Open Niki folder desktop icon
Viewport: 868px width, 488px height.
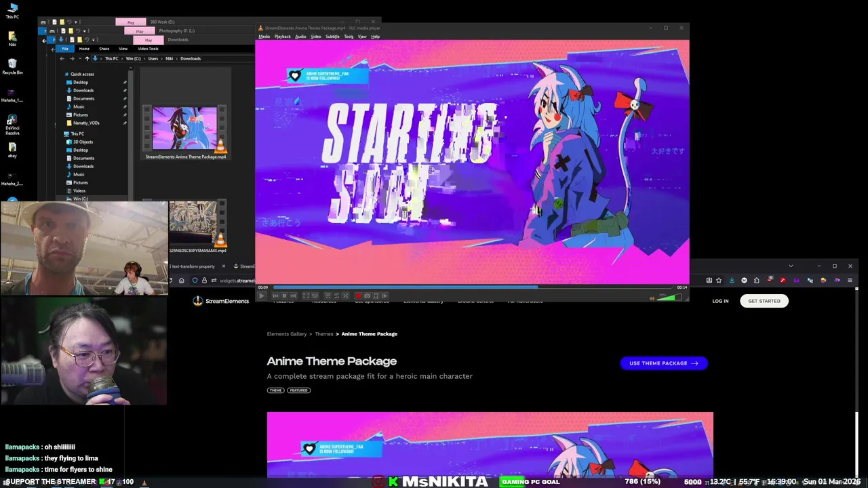click(12, 38)
